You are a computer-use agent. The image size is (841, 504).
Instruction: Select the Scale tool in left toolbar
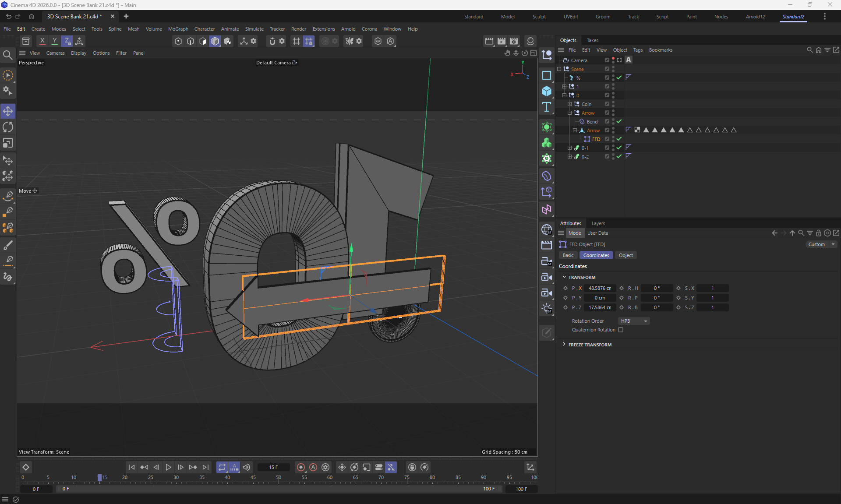[8, 143]
